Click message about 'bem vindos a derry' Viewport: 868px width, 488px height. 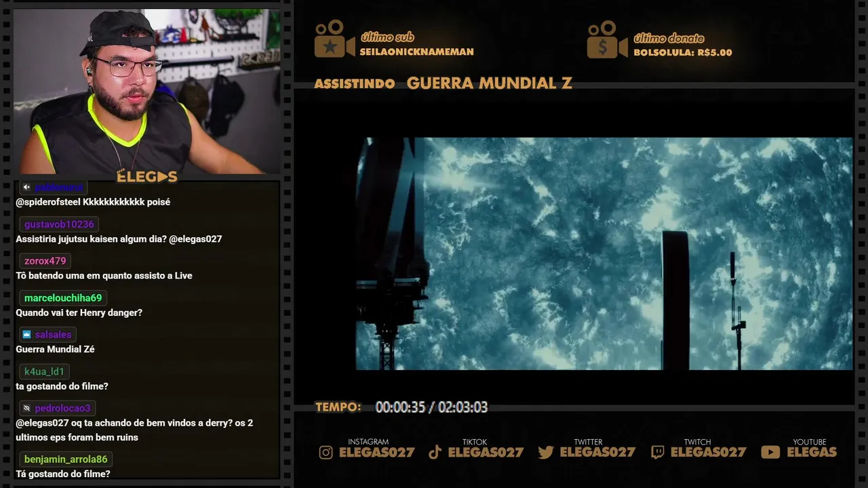[x=134, y=430]
